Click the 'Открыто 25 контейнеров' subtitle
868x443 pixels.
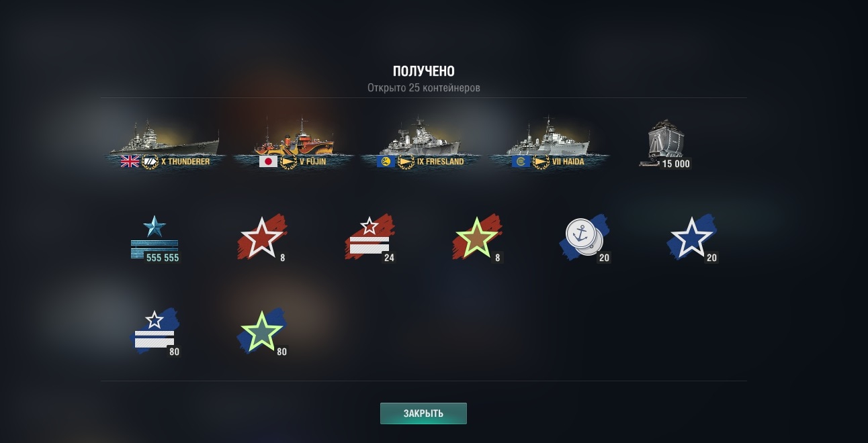point(424,88)
